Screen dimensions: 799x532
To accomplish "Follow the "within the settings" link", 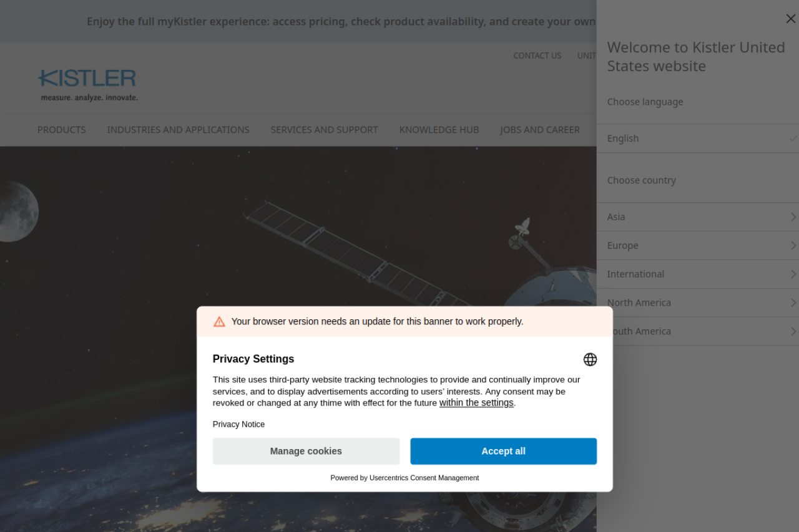I will [476, 403].
